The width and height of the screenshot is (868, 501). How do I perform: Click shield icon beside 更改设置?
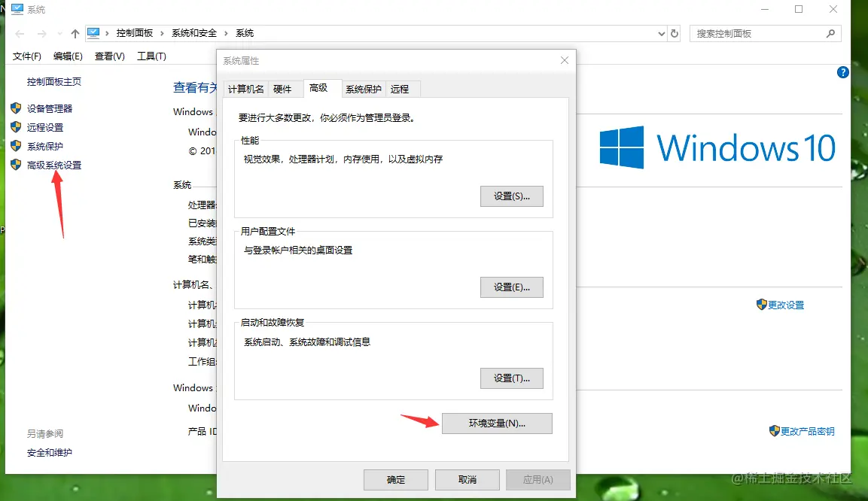(762, 304)
